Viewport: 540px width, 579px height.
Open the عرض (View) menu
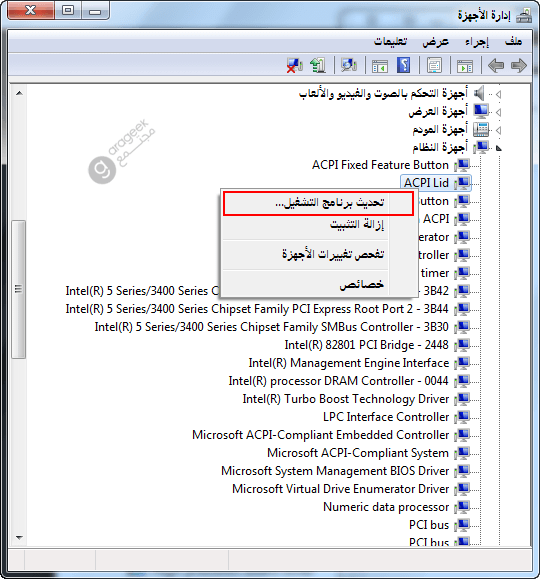(x=435, y=42)
